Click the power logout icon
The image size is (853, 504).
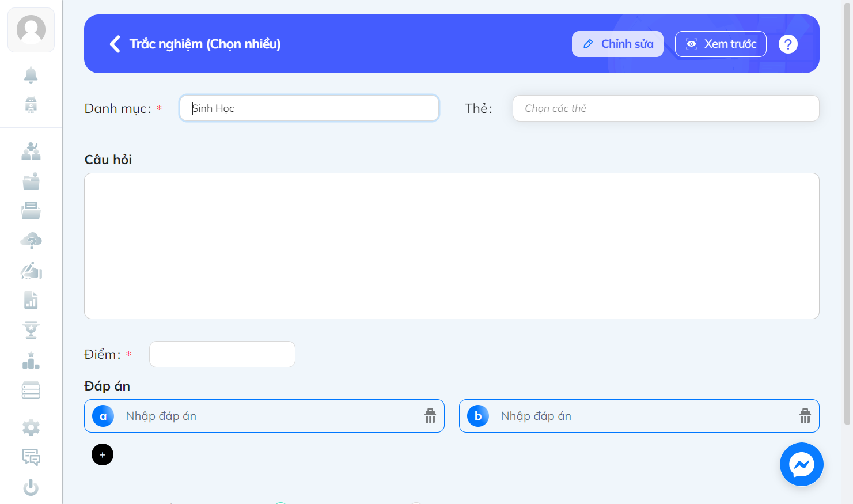[x=31, y=487]
